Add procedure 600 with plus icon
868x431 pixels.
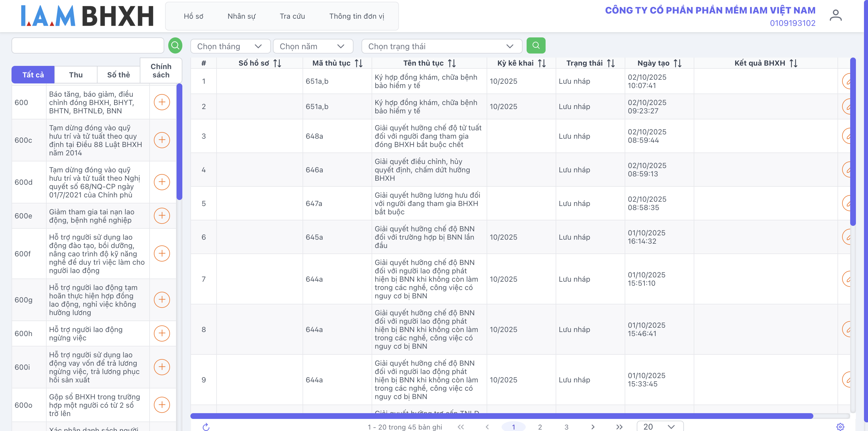(162, 102)
